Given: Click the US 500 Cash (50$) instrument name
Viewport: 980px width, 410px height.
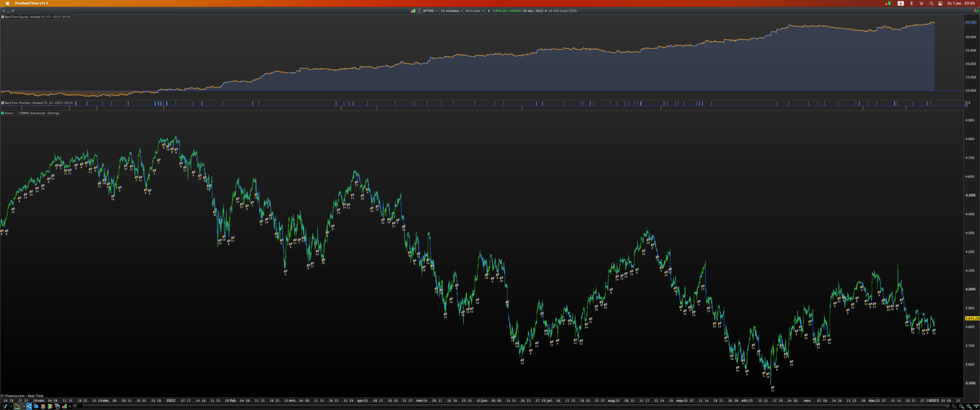Looking at the screenshot, I should [562, 11].
